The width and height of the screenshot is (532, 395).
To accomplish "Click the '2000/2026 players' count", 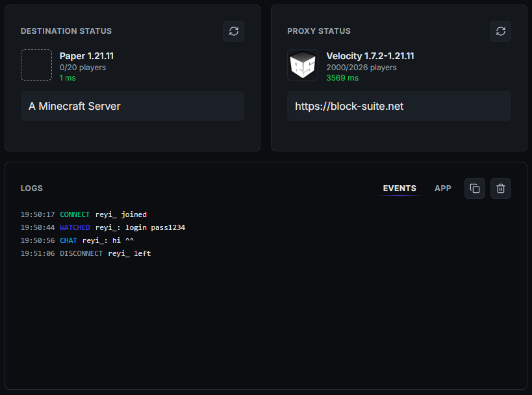I will [x=361, y=68].
